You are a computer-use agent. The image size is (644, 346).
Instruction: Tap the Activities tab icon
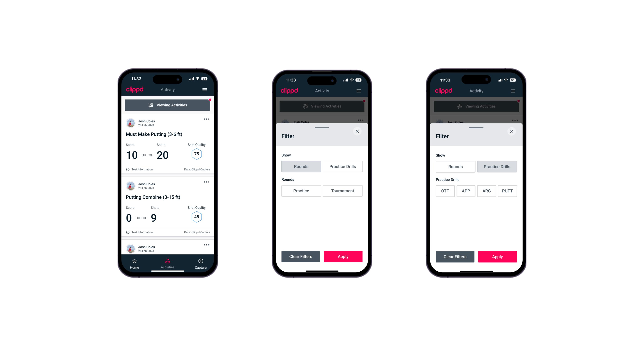pos(168,261)
